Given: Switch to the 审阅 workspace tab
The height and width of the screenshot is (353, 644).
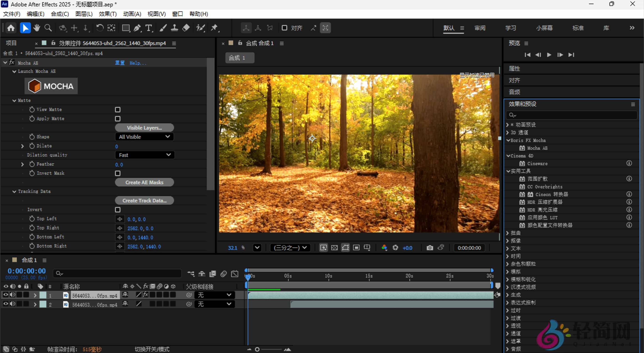Looking at the screenshot, I should [x=480, y=28].
